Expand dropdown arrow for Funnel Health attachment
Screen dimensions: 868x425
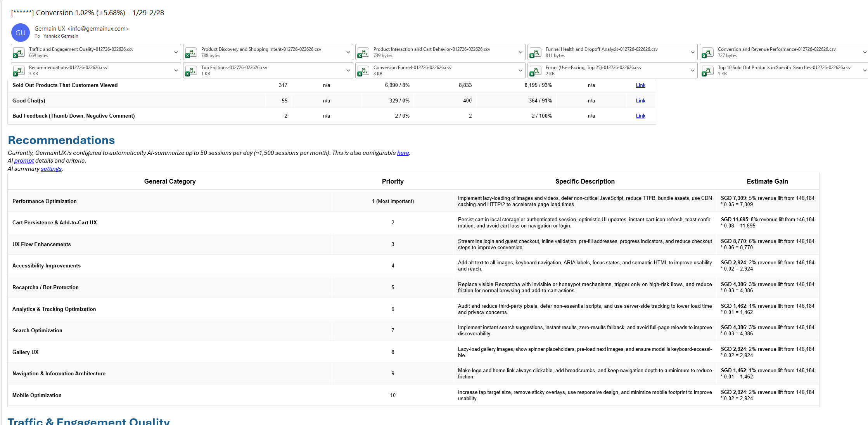pyautogui.click(x=693, y=52)
